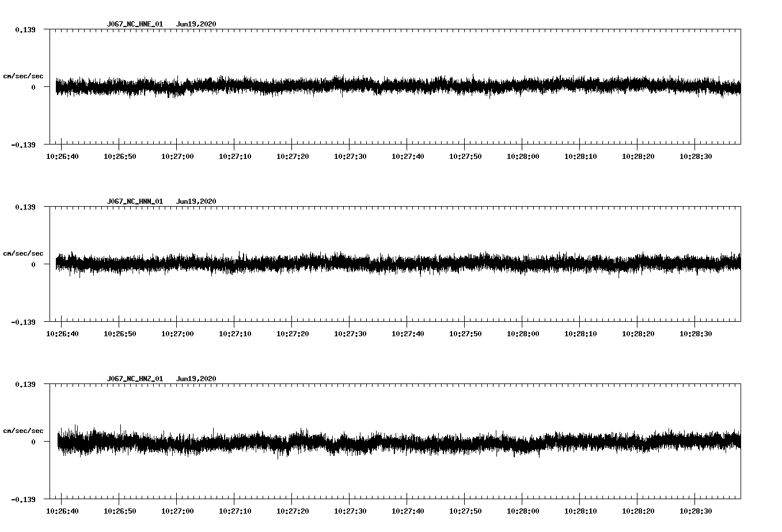The image size is (782, 532).
Task: Click 10:27:30 time label under HNN plot
Action: point(350,334)
